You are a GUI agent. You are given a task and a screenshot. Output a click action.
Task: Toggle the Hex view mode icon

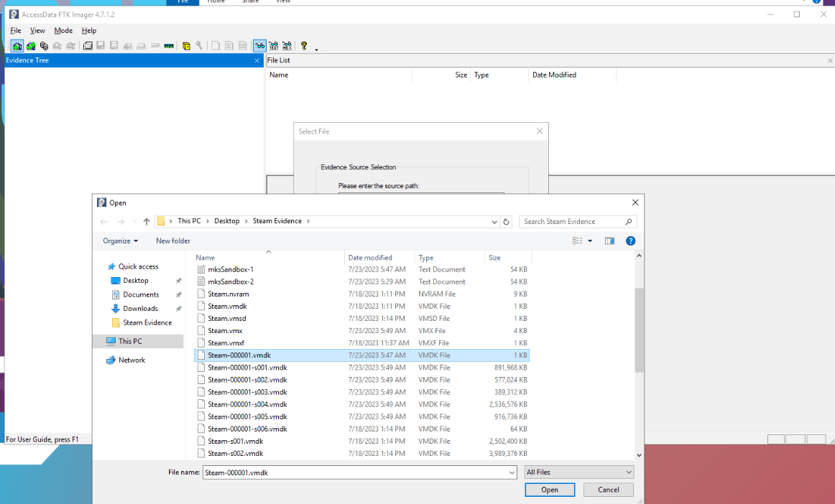287,46
